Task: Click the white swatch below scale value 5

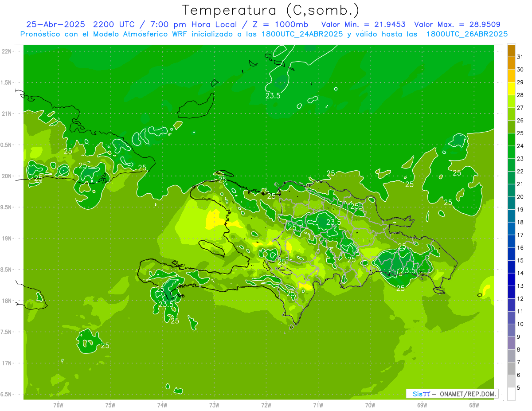Action: (512, 394)
